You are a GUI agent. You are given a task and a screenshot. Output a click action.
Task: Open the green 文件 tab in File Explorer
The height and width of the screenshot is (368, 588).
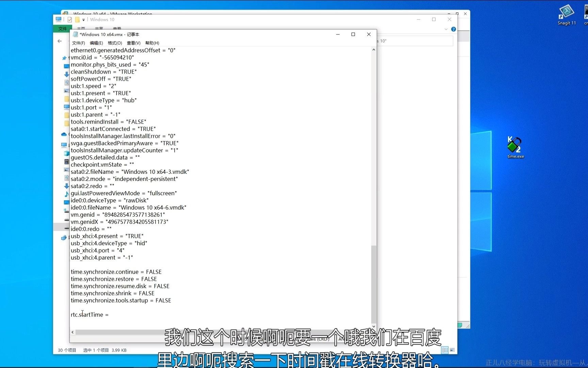[x=63, y=29]
